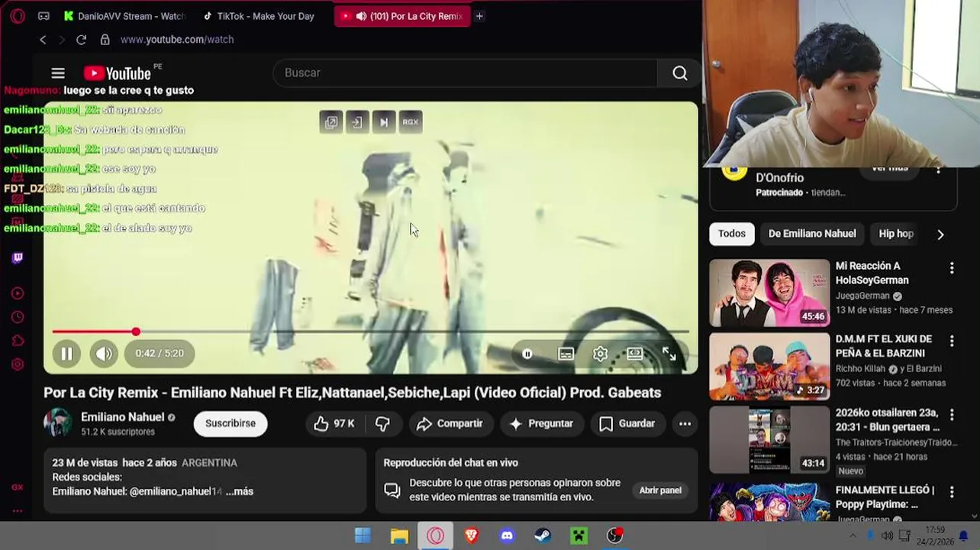This screenshot has height=550, width=980.
Task: Save the video with Guardar
Action: [627, 423]
